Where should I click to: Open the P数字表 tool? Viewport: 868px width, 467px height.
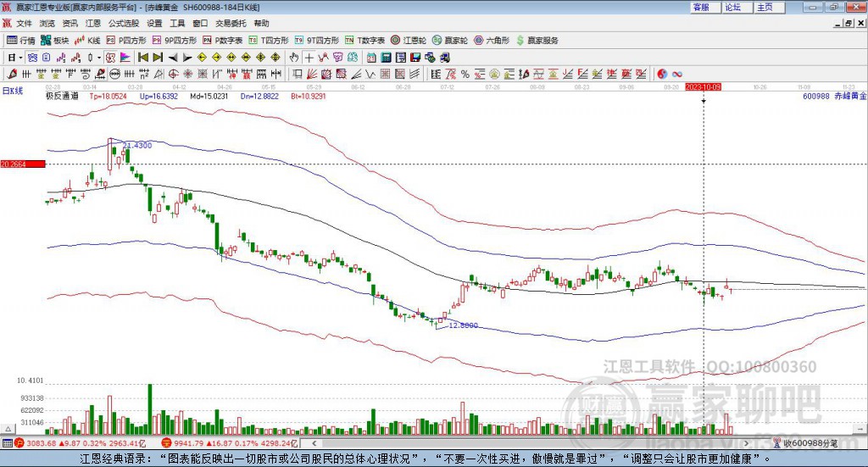click(x=223, y=41)
